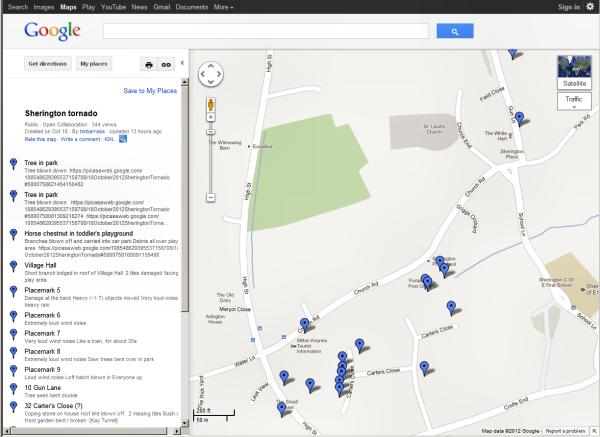Viewport: 600px width, 437px height.
Task: Select Placemark 5 in the list
Action: click(42, 290)
